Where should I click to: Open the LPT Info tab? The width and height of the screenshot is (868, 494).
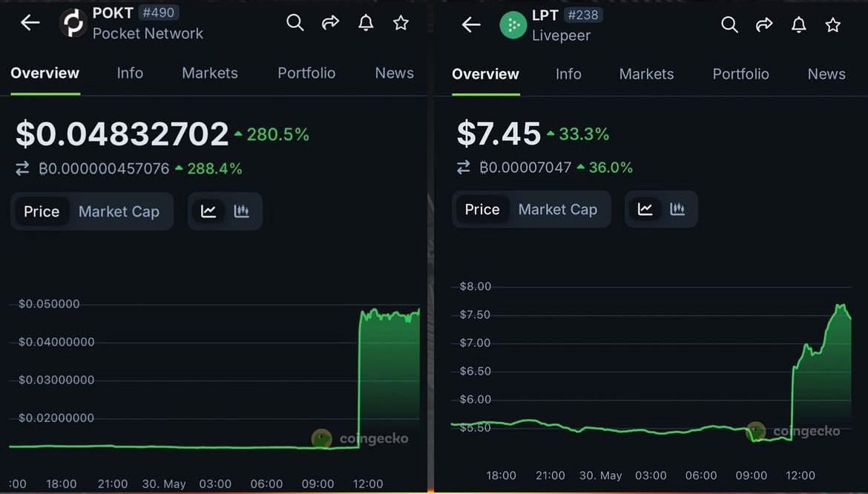[568, 74]
